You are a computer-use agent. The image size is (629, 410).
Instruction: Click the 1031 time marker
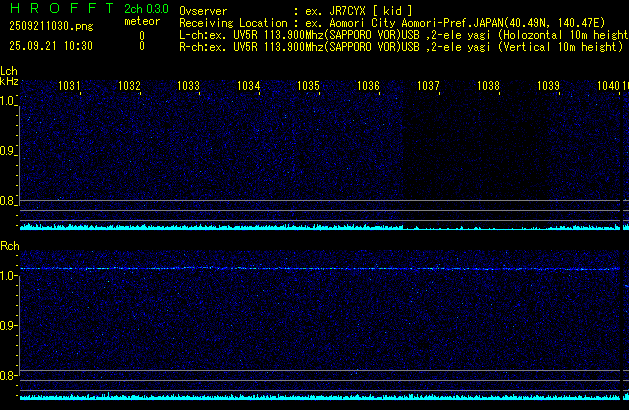(x=70, y=87)
